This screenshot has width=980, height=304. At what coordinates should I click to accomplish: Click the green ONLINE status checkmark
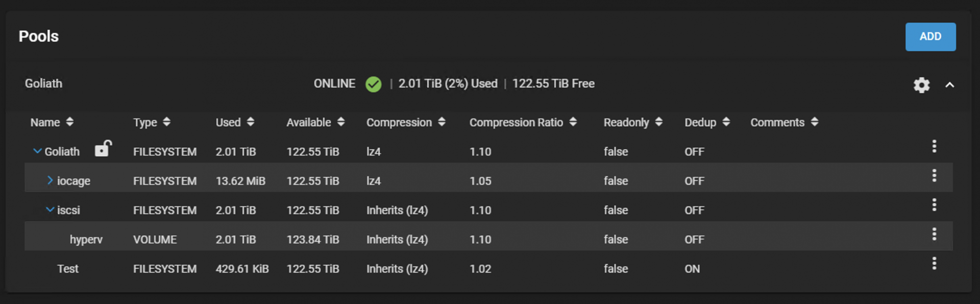tap(373, 84)
